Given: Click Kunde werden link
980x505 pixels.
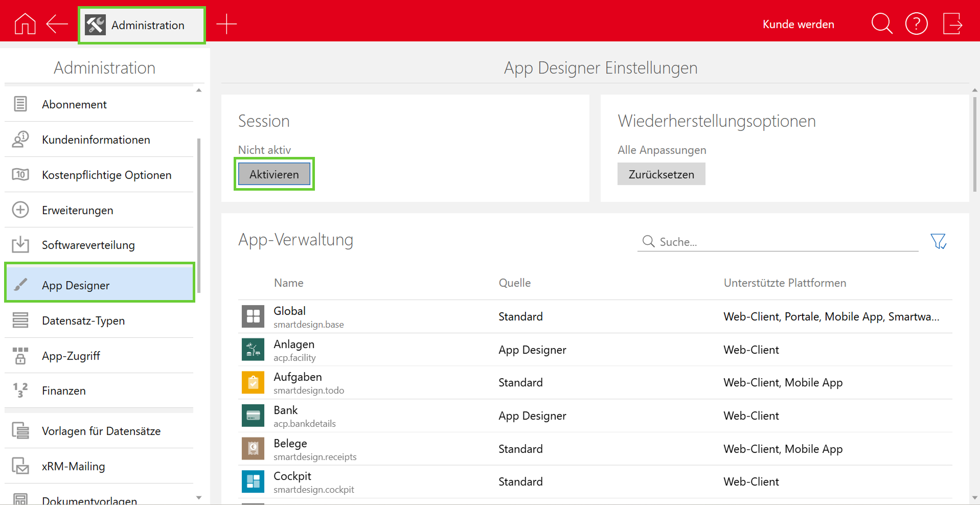Looking at the screenshot, I should point(798,24).
